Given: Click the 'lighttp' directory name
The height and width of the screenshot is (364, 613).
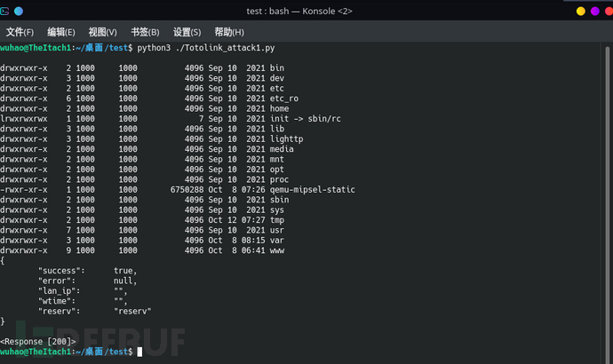Looking at the screenshot, I should 287,139.
